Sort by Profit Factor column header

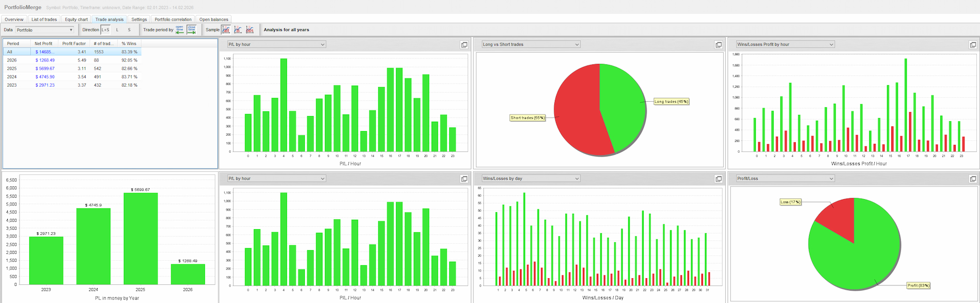point(74,43)
